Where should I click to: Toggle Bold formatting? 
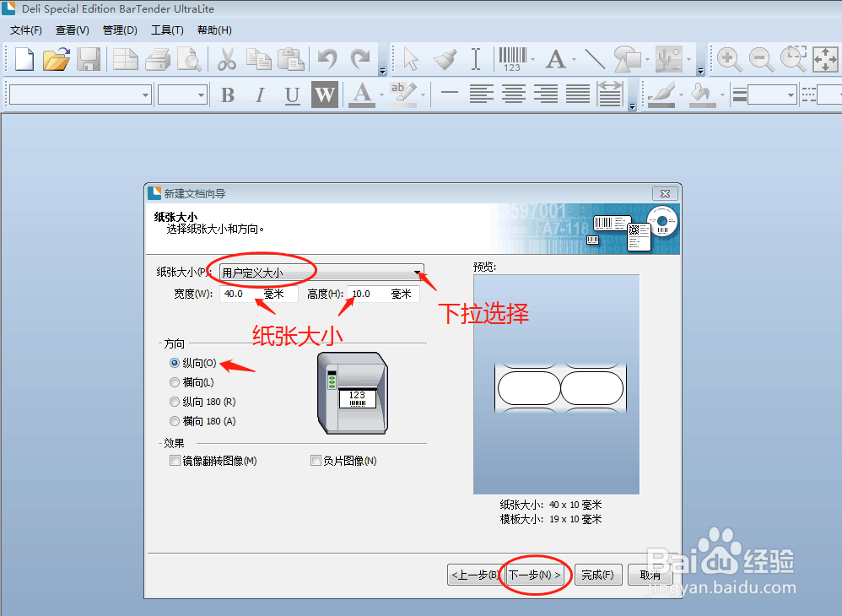(228, 95)
